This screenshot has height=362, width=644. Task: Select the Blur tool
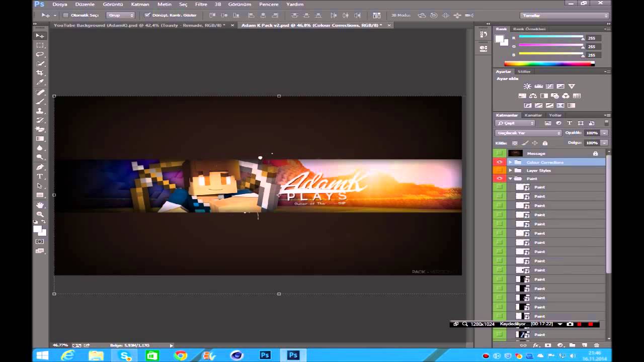[x=40, y=148]
